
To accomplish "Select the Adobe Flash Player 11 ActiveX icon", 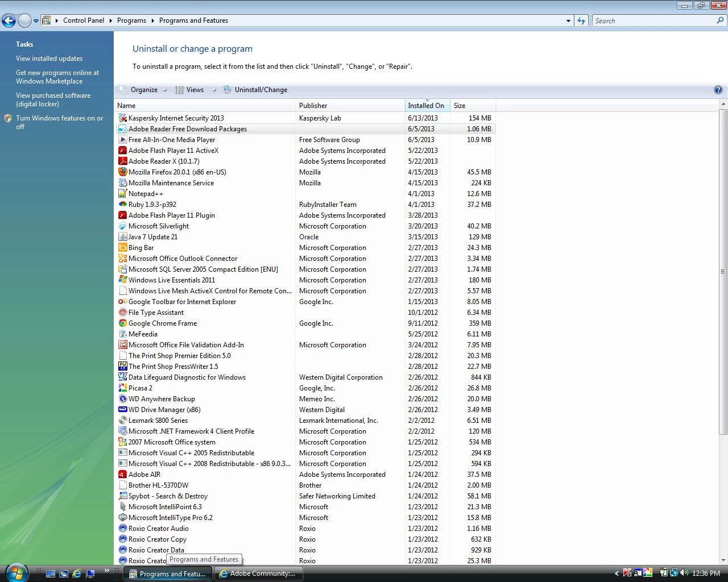I will pos(122,151).
